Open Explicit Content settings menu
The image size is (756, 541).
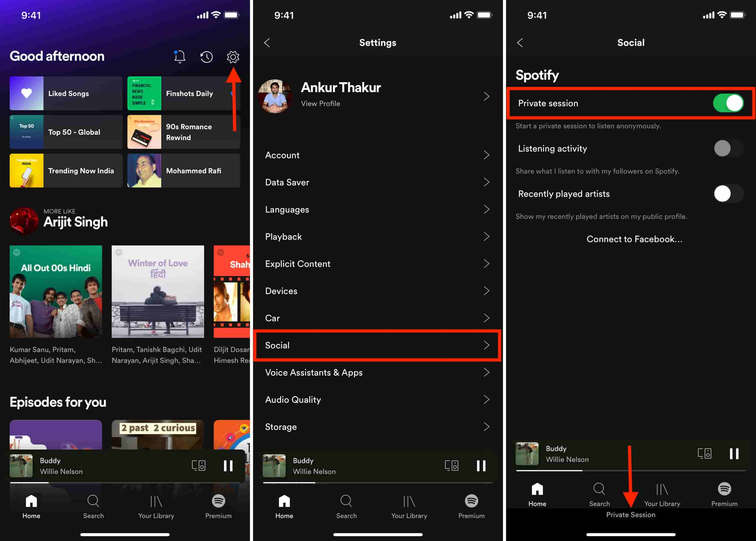click(377, 264)
